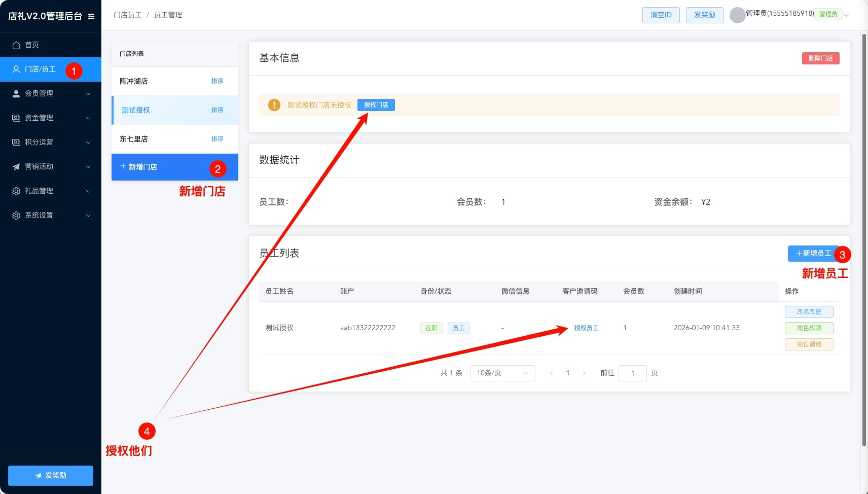The height and width of the screenshot is (494, 868).
Task: Click the home icon beside 首页
Action: [x=16, y=45]
